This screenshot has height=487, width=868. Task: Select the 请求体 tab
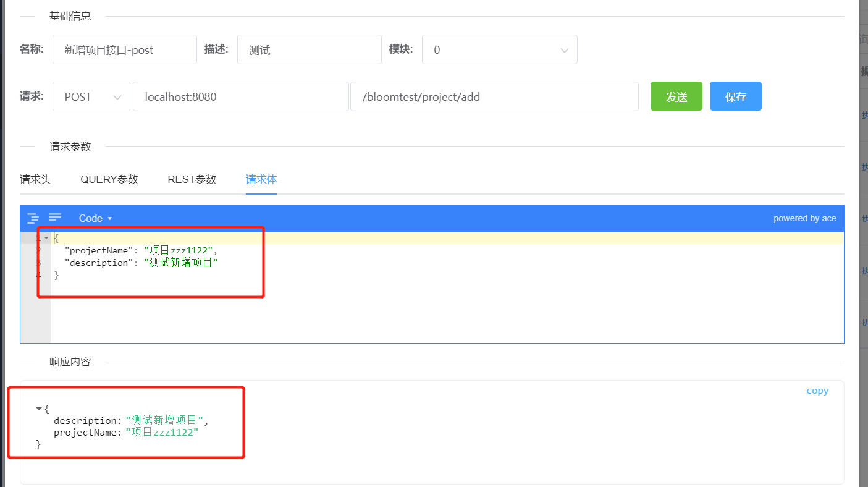(x=261, y=179)
